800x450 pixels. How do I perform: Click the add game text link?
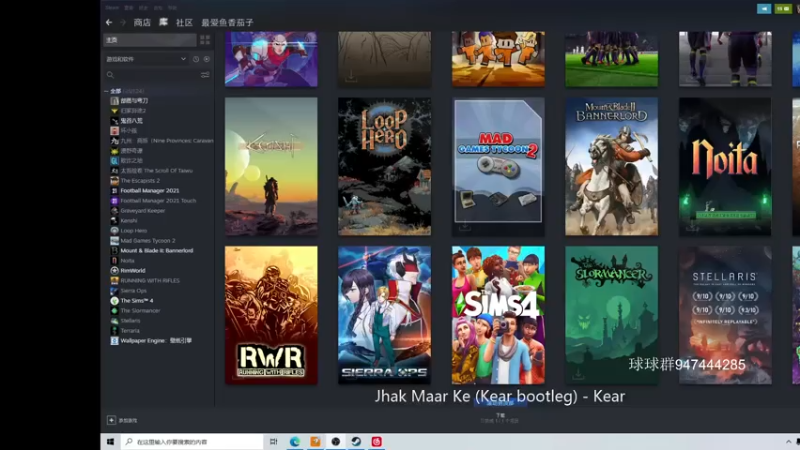click(128, 420)
